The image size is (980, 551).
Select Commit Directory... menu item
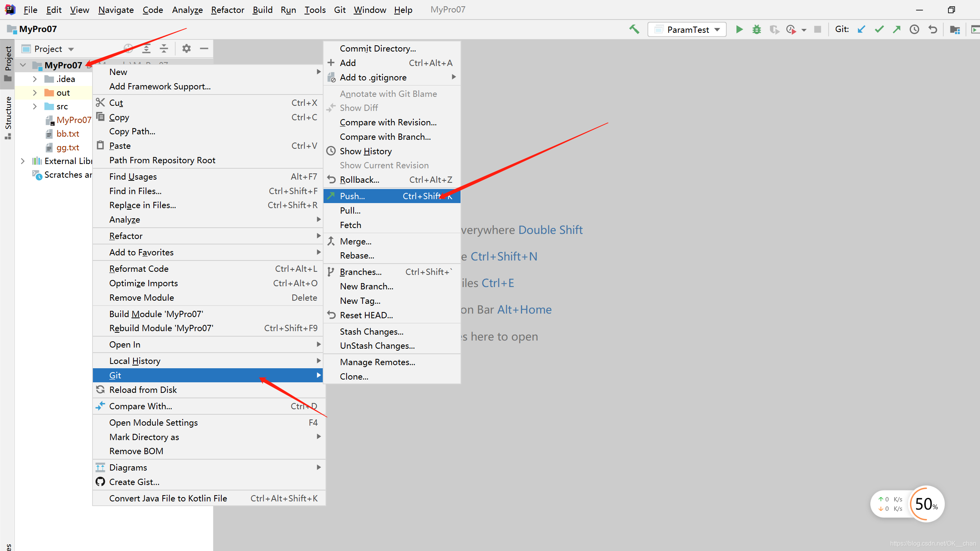click(392, 48)
